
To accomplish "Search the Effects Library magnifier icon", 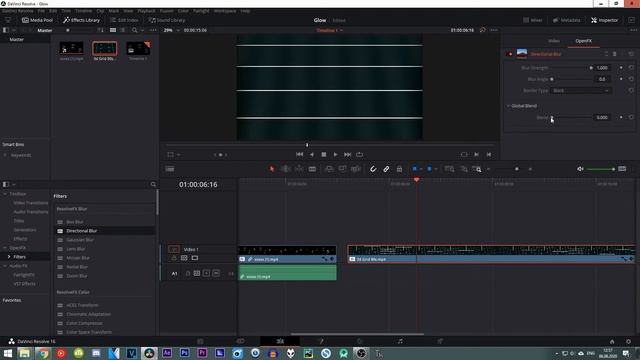I will tap(153, 184).
